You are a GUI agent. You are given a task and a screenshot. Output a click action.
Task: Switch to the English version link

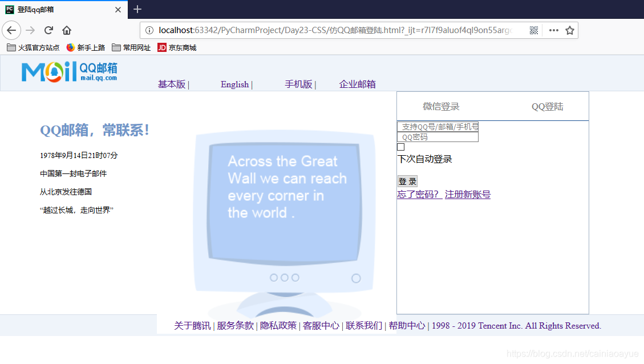tap(234, 84)
